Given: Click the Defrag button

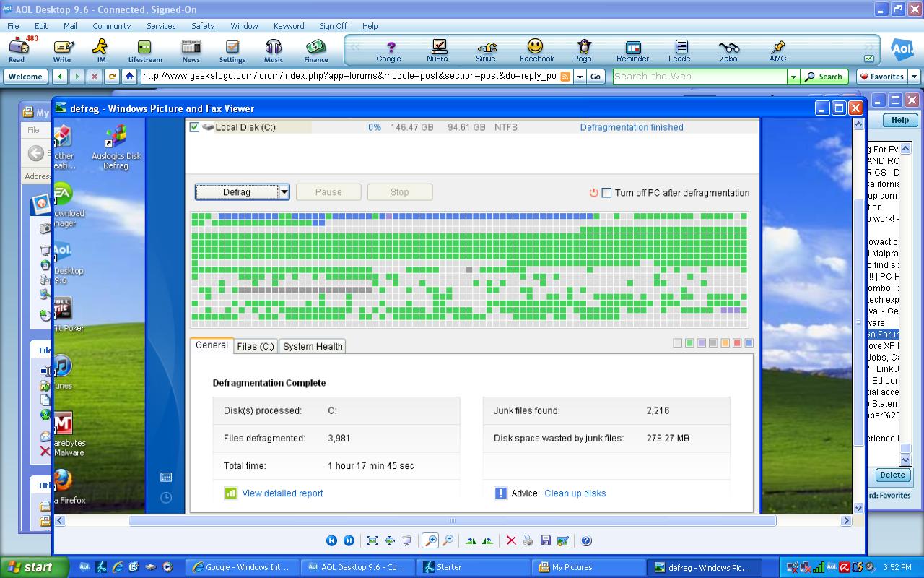Looking at the screenshot, I should pos(237,192).
